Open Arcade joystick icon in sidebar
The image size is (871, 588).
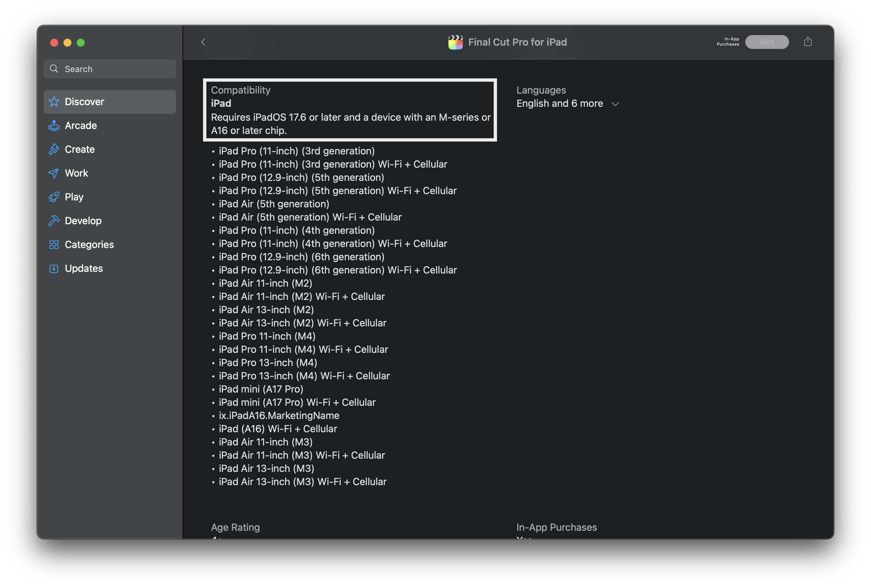pos(54,126)
